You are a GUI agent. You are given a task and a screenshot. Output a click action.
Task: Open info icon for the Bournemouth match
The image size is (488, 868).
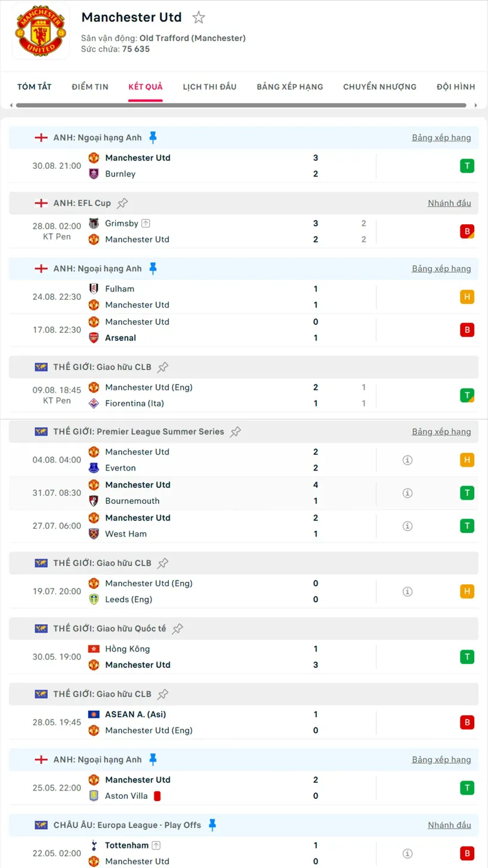(x=407, y=493)
